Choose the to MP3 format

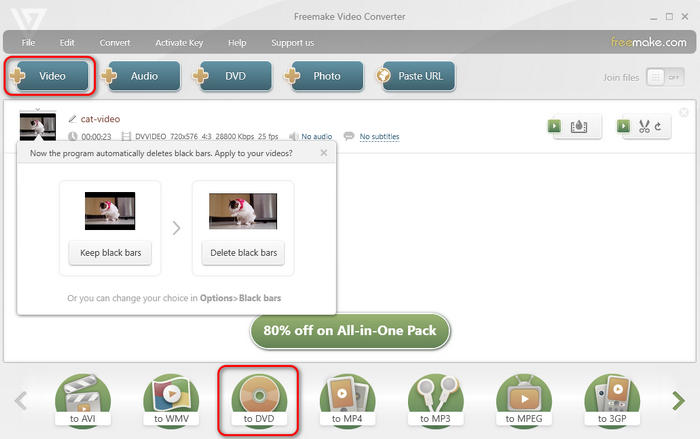[435, 401]
